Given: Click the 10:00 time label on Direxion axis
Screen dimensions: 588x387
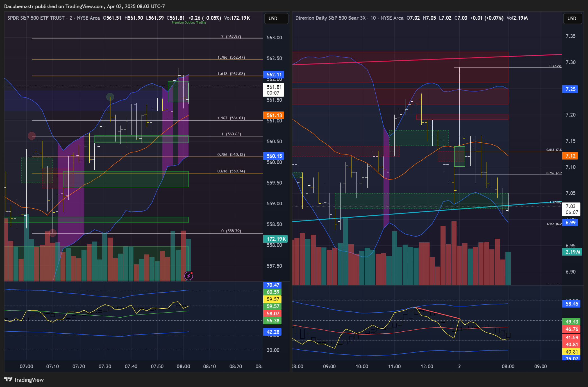Looking at the screenshot, I should coord(362,366).
